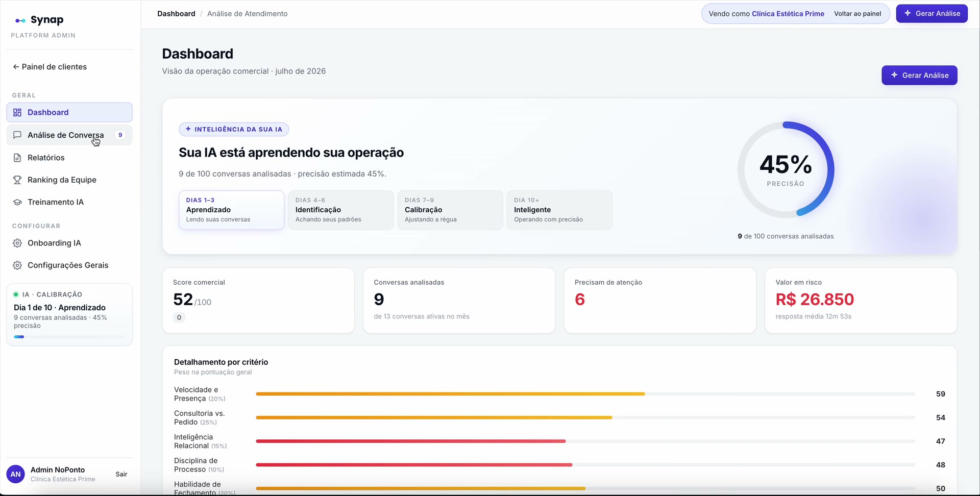Click the Disciplina de Processo score bar
This screenshot has height=496, width=980.
coord(585,465)
